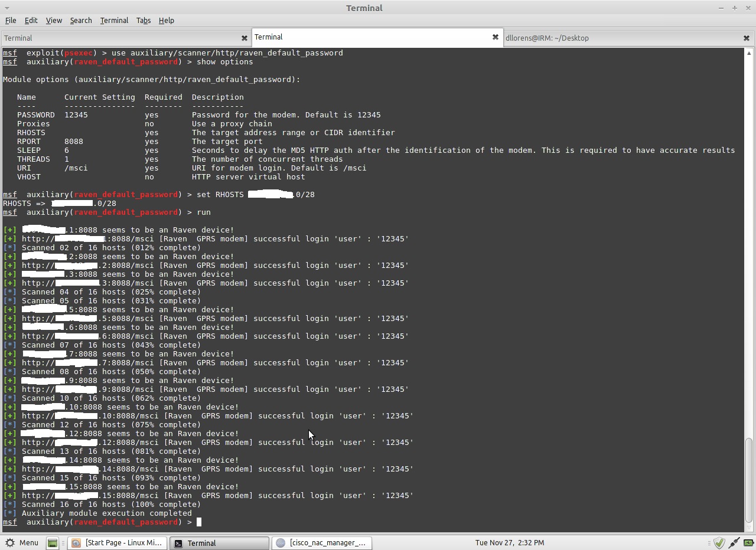Open the panel clock Tue Nov 27, 2:32 PM
This screenshot has width=756, height=550.
(510, 543)
